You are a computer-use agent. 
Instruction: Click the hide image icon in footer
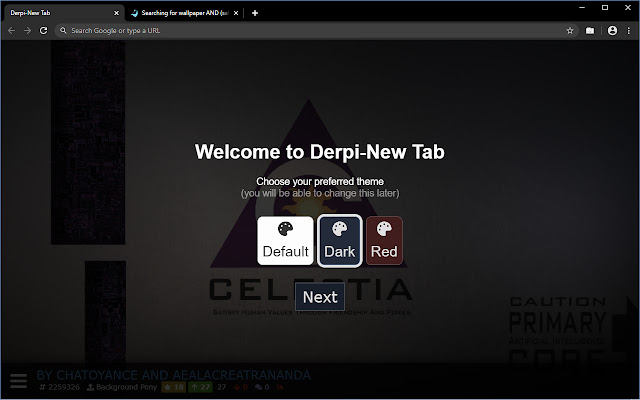(x=280, y=387)
